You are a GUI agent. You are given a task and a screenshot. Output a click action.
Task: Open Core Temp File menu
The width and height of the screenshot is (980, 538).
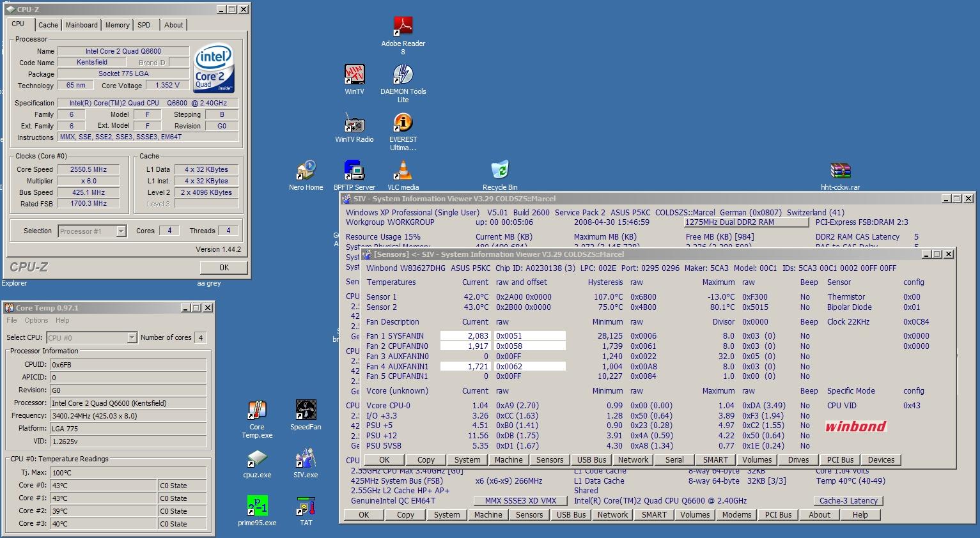coord(12,320)
